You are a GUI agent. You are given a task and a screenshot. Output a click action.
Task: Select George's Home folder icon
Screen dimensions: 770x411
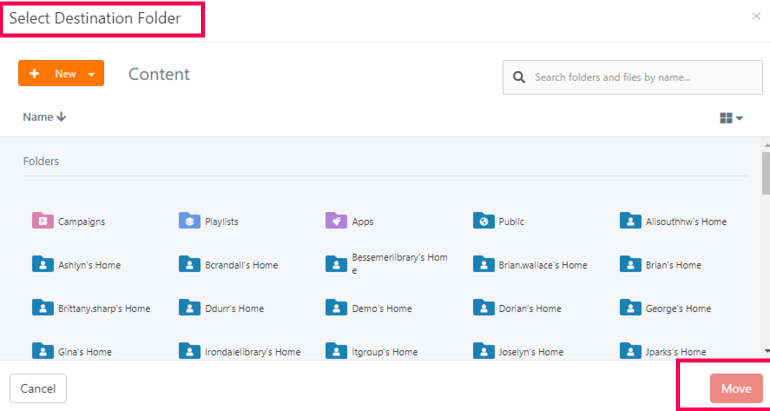(x=630, y=308)
